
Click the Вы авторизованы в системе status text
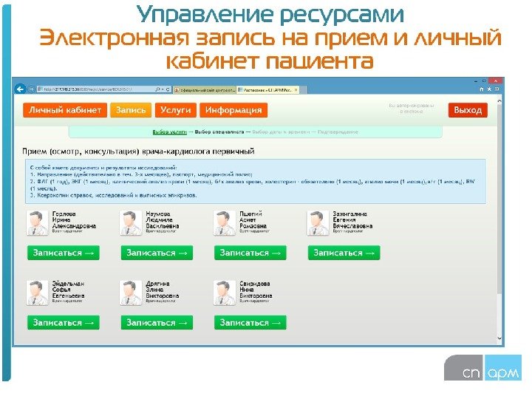coord(412,108)
